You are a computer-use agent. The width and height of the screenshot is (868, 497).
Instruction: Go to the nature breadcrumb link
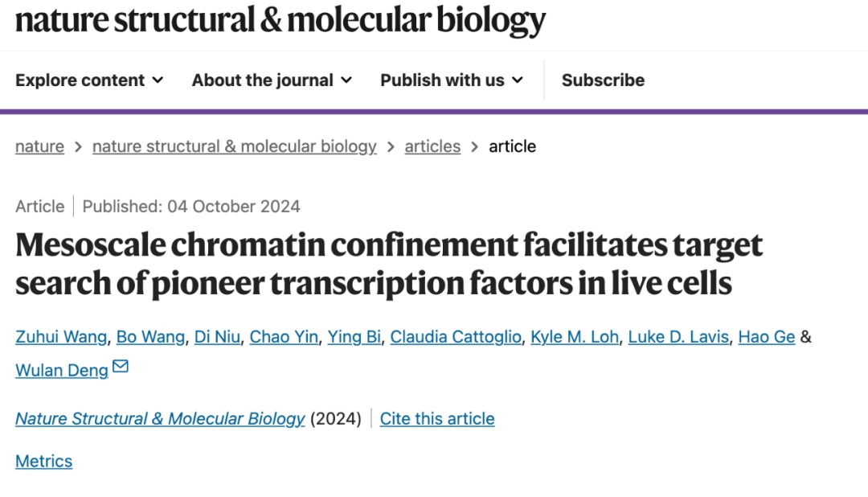[x=39, y=146]
